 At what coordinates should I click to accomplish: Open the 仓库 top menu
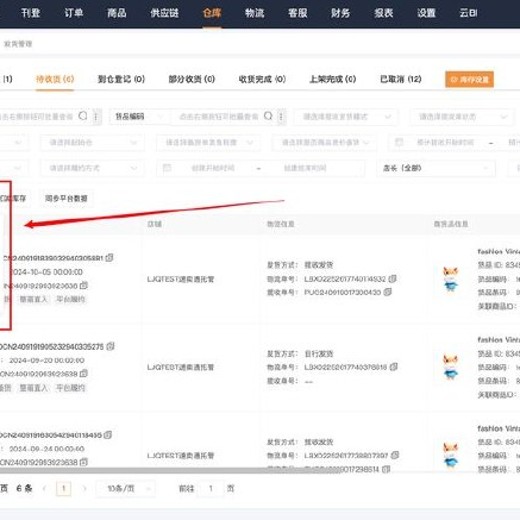point(212,13)
